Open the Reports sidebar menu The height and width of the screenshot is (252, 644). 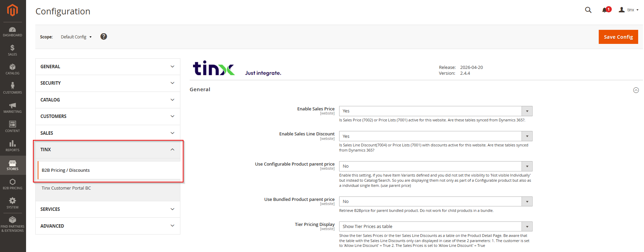click(13, 146)
